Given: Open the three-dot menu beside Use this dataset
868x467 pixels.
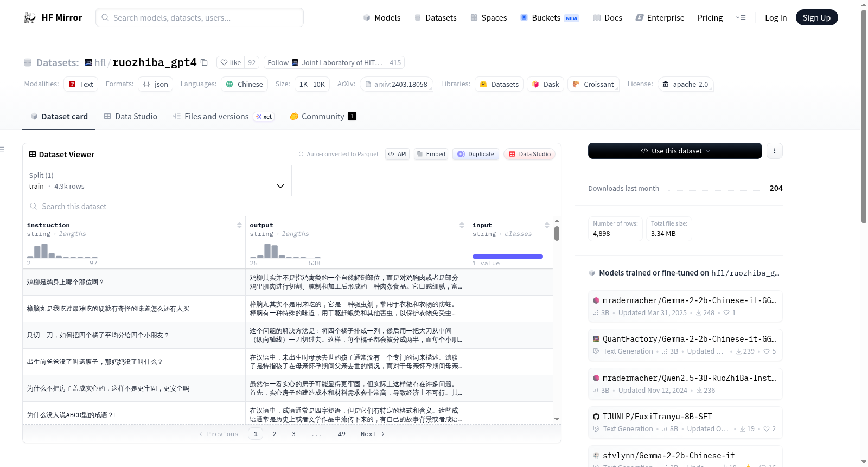Looking at the screenshot, I should (775, 151).
